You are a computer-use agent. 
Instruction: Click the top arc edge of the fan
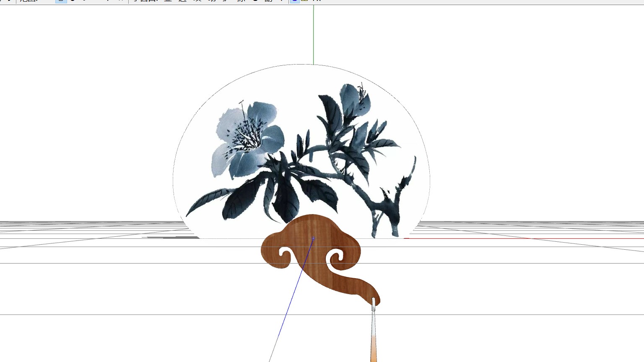point(301,65)
